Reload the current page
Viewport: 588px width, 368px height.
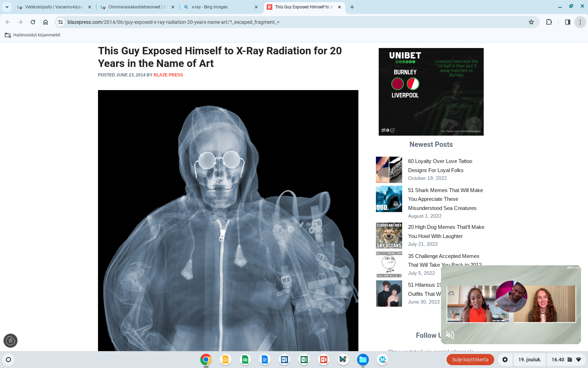pyautogui.click(x=33, y=22)
